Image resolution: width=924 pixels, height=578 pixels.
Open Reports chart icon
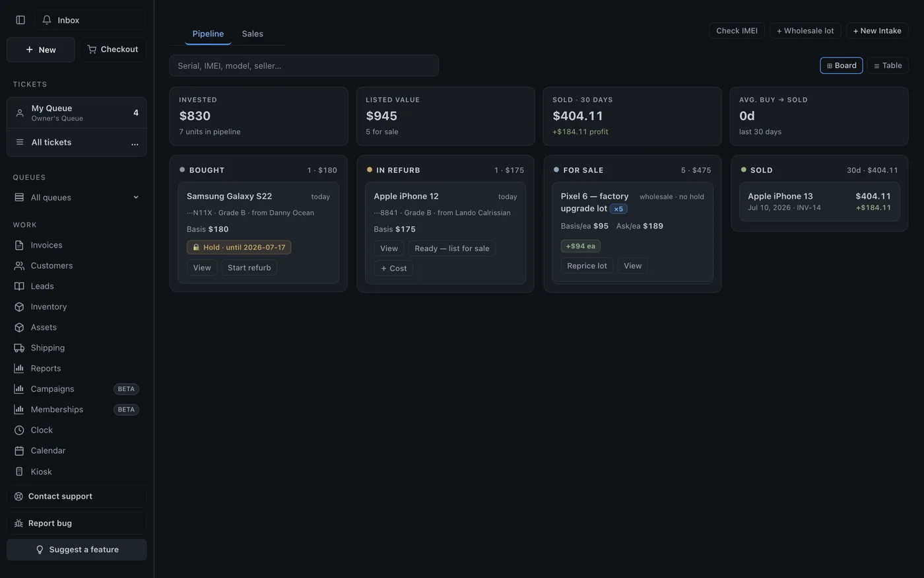point(19,368)
